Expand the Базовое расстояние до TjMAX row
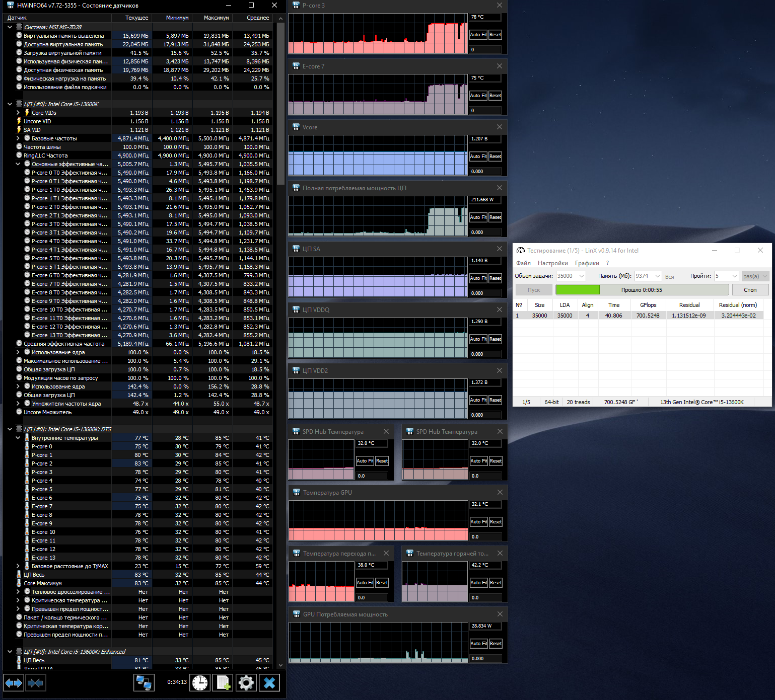The image size is (775, 700). 18,566
